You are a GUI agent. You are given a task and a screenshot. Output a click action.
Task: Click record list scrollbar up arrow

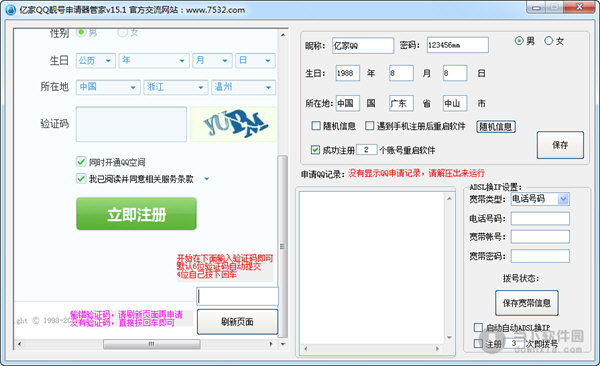pyautogui.click(x=449, y=198)
